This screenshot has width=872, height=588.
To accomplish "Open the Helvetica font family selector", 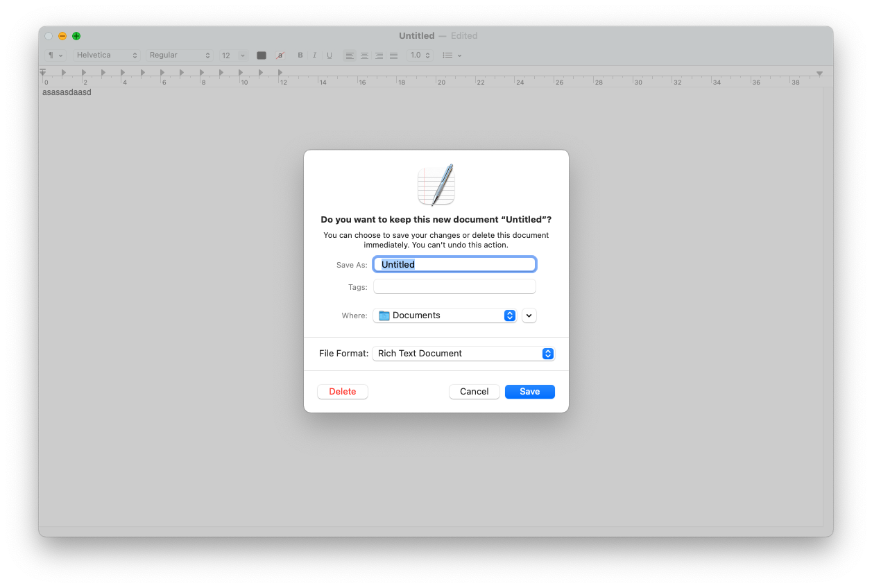I will (x=106, y=55).
